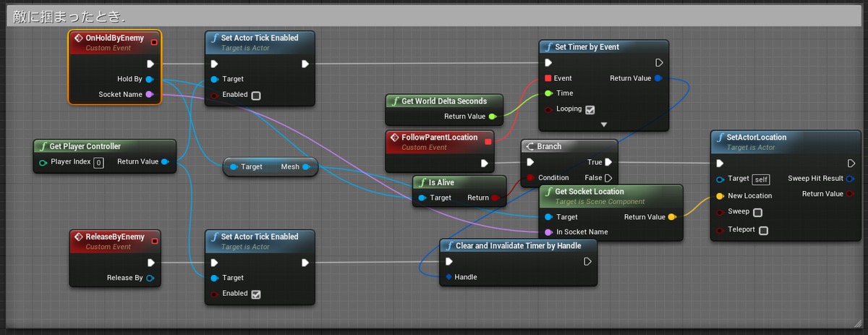The width and height of the screenshot is (868, 335).
Task: Click the New Location input pin on SetActorLocation
Action: (719, 195)
